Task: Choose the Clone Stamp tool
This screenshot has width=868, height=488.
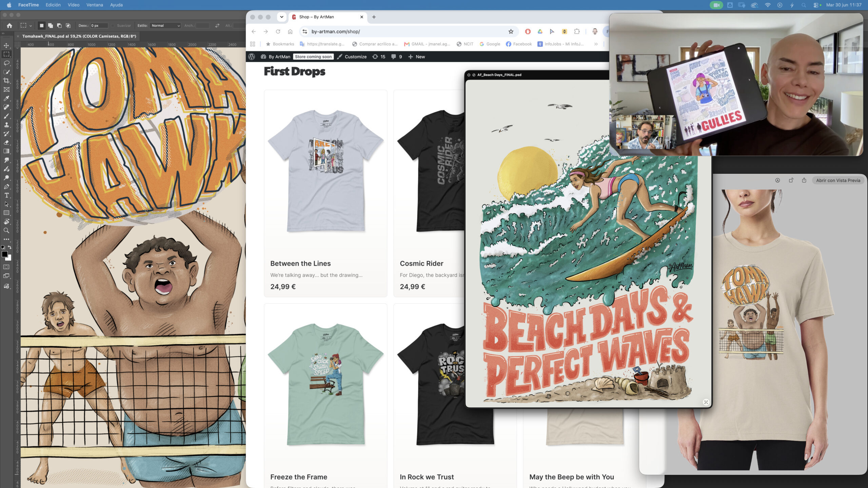Action: click(x=6, y=125)
